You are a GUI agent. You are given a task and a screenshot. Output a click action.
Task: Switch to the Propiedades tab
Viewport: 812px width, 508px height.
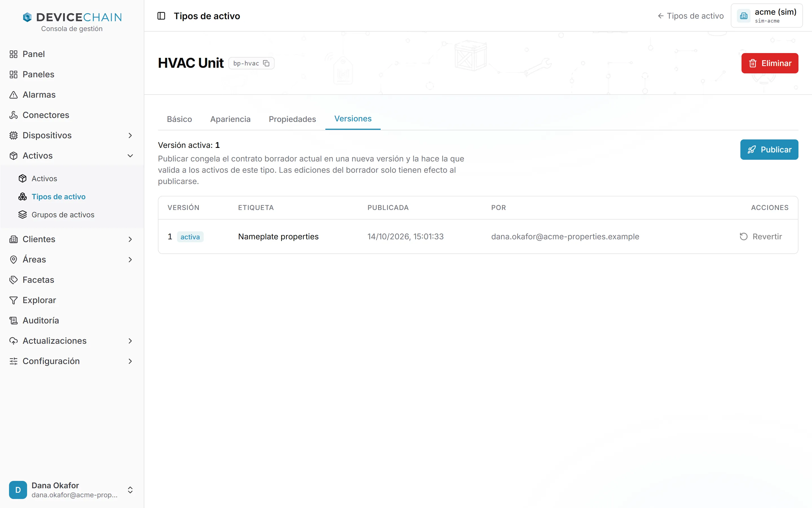tap(292, 119)
